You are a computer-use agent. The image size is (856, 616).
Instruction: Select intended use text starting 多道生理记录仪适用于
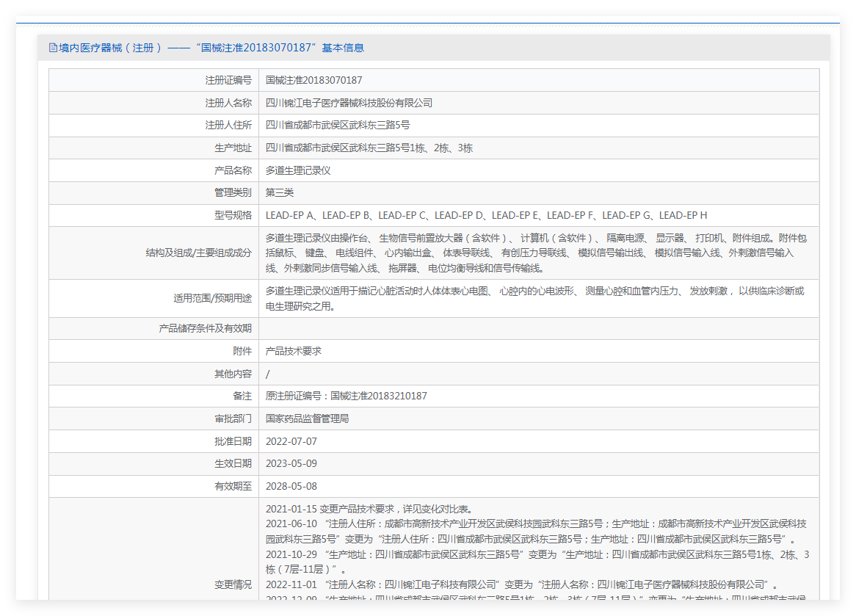coord(535,299)
